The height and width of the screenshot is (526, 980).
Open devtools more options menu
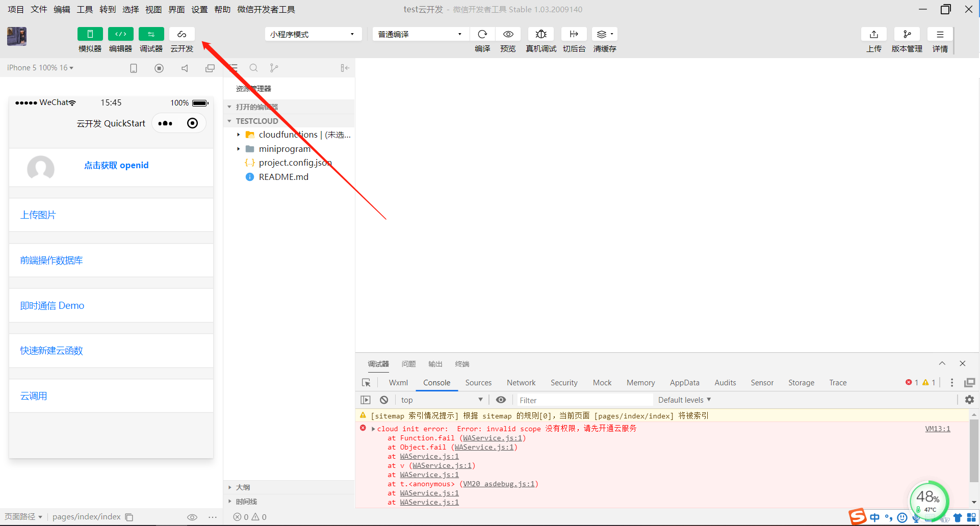coord(951,383)
